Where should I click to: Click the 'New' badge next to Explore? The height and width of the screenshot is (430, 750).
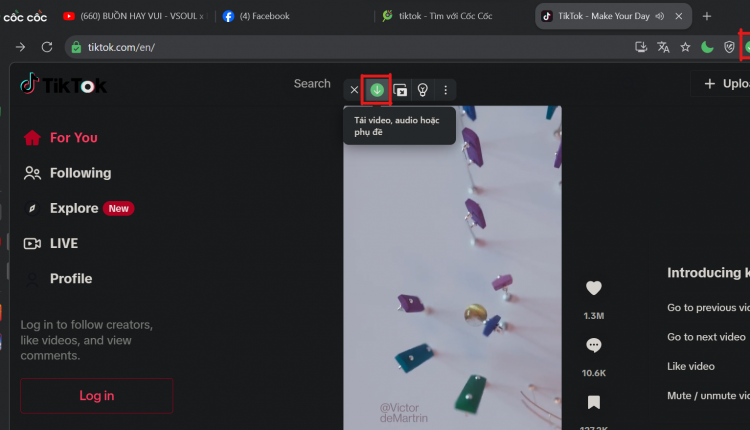coord(118,209)
